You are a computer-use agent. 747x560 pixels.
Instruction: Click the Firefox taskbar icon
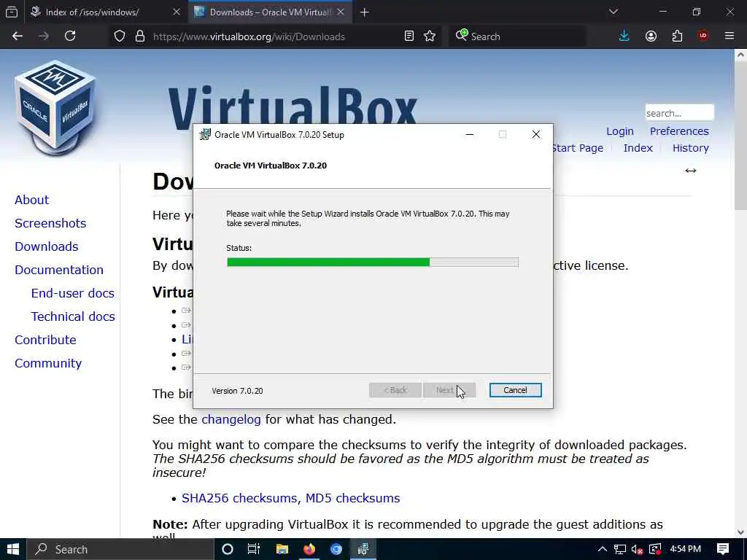309,549
